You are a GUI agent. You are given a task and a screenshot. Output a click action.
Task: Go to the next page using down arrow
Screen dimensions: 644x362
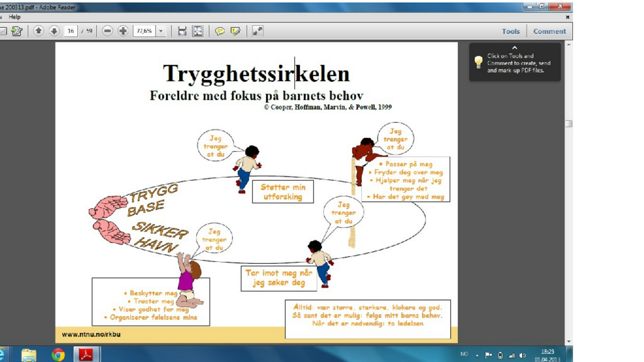click(54, 31)
